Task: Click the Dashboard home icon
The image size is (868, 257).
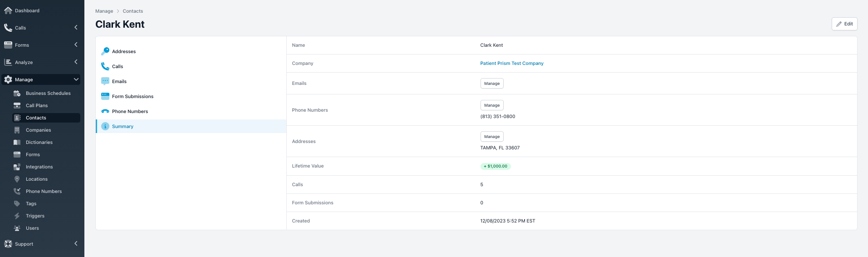Action: (8, 10)
